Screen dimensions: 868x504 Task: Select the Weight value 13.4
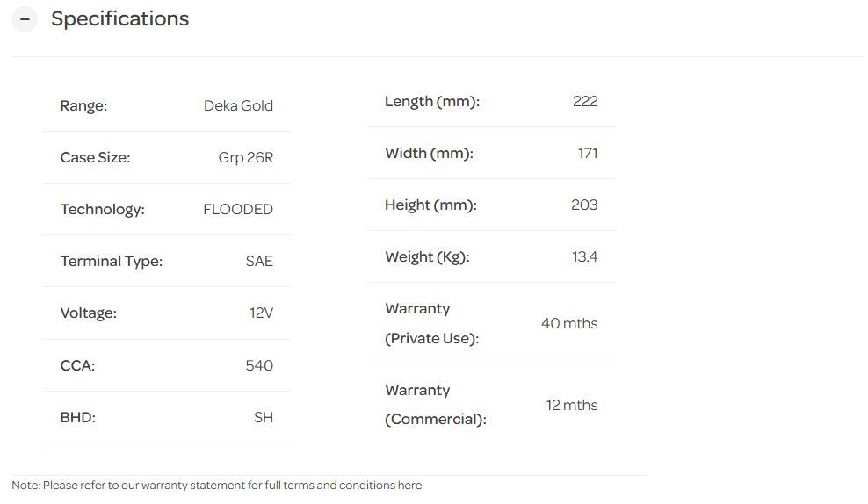pos(584,257)
